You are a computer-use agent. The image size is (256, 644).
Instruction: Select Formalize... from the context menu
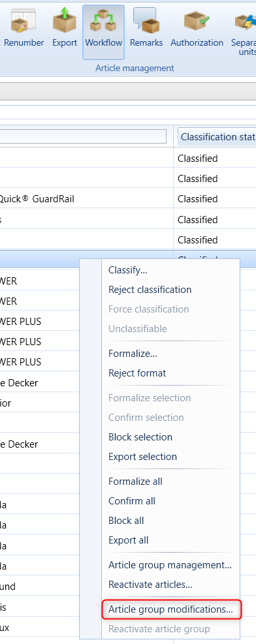(x=133, y=353)
